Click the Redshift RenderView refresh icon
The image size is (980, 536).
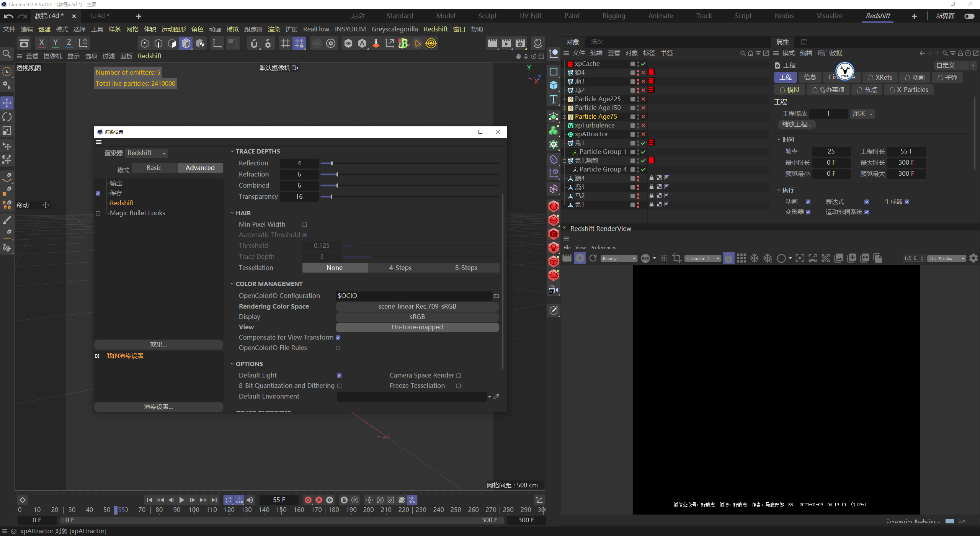tap(593, 258)
